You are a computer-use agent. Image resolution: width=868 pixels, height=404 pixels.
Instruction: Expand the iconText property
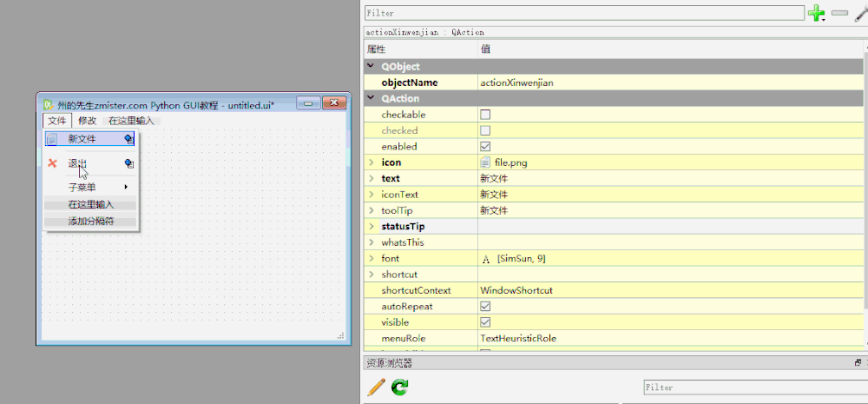pos(371,195)
